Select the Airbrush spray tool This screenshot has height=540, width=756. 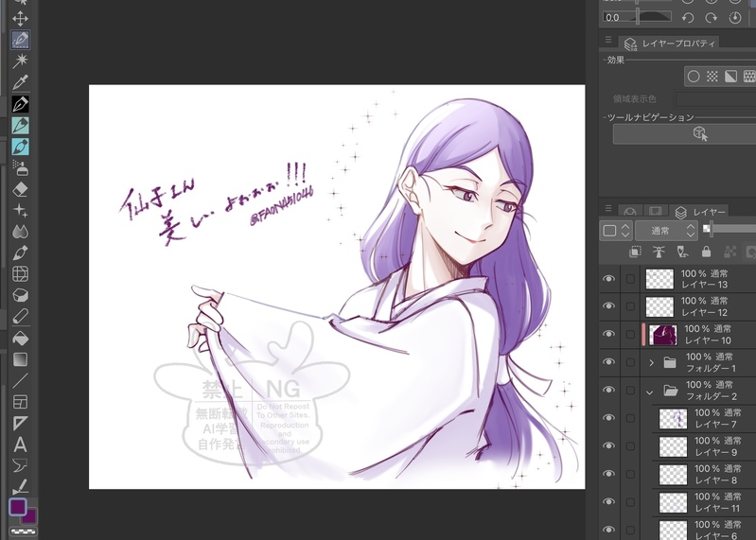[20, 168]
